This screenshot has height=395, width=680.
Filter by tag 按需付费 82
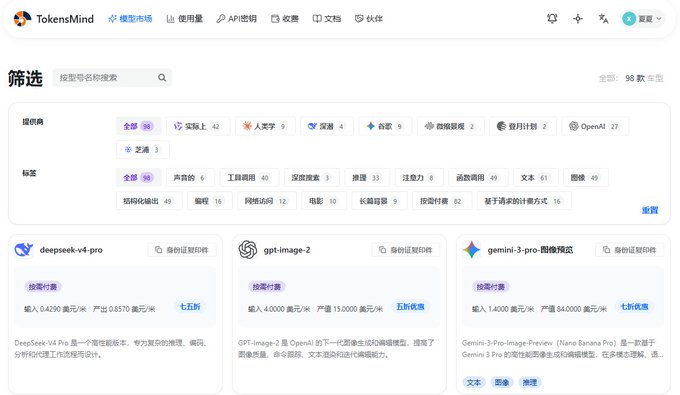pos(442,201)
